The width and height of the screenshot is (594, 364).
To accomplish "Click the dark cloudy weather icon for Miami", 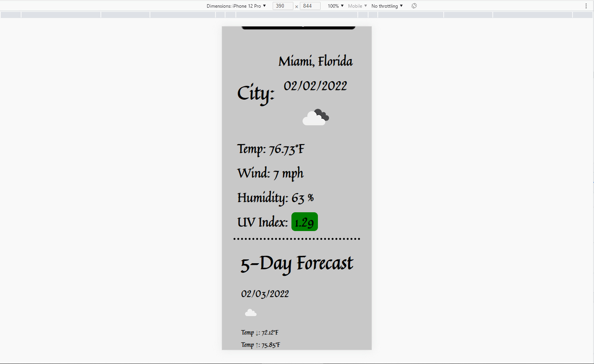I will pyautogui.click(x=315, y=116).
